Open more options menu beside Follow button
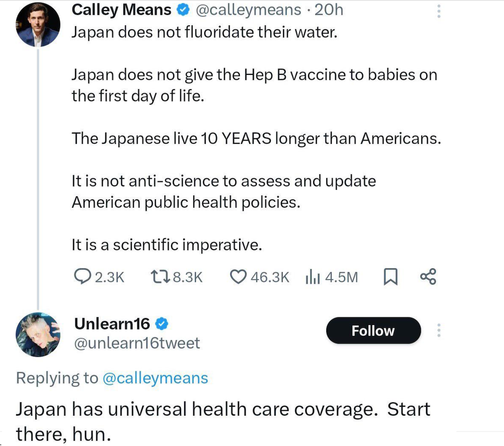This screenshot has width=504, height=446. [438, 331]
